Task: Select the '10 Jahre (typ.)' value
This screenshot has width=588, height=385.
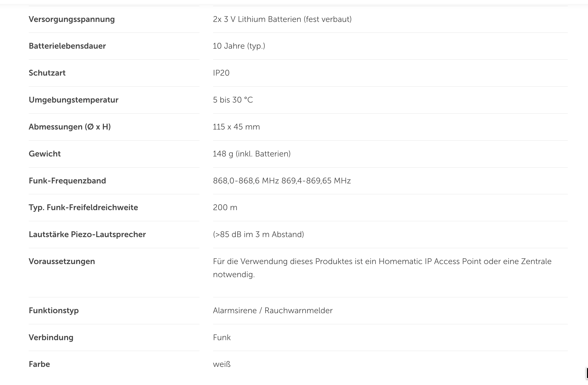Action: [x=239, y=46]
